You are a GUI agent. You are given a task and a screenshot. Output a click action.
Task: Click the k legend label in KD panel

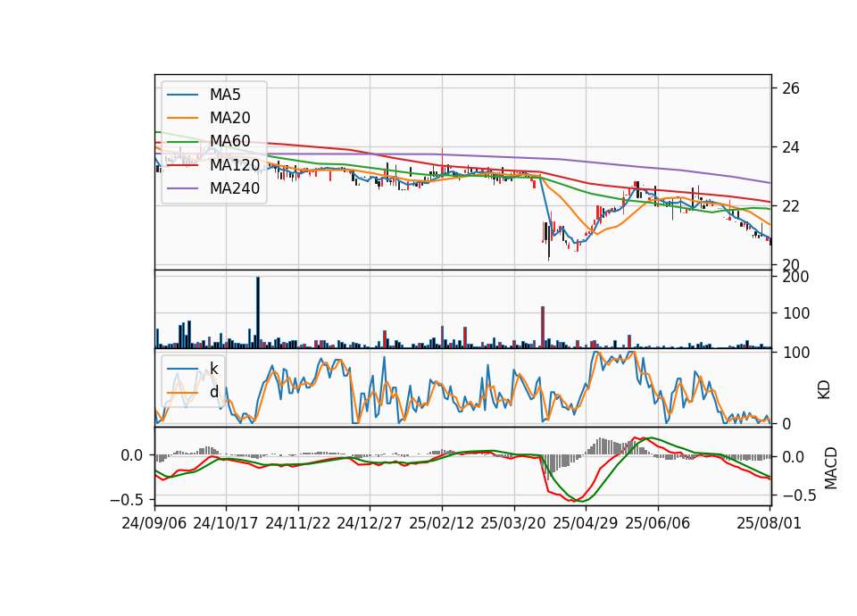[214, 369]
